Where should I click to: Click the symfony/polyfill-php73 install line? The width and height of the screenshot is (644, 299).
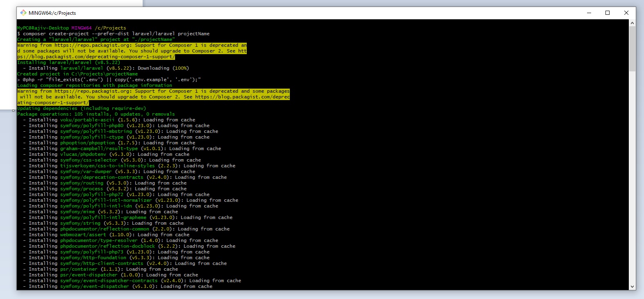(116, 252)
